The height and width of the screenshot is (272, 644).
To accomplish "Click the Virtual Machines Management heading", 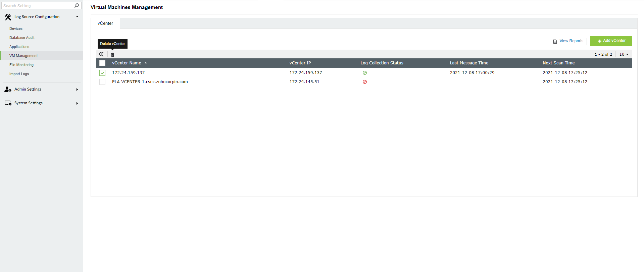I will [127, 7].
